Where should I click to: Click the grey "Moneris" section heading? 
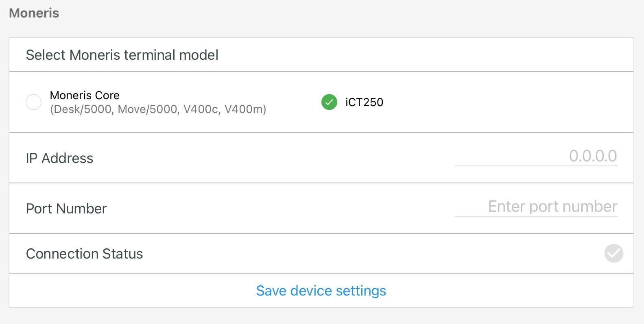[34, 13]
